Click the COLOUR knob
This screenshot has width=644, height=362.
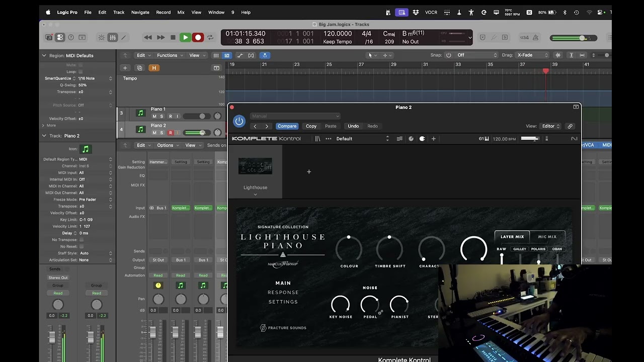coord(349,248)
